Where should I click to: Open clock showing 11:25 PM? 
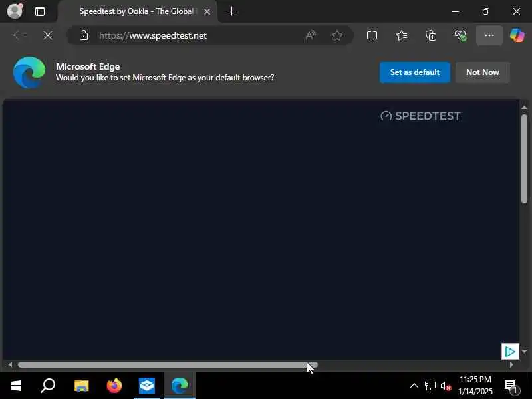tap(475, 386)
